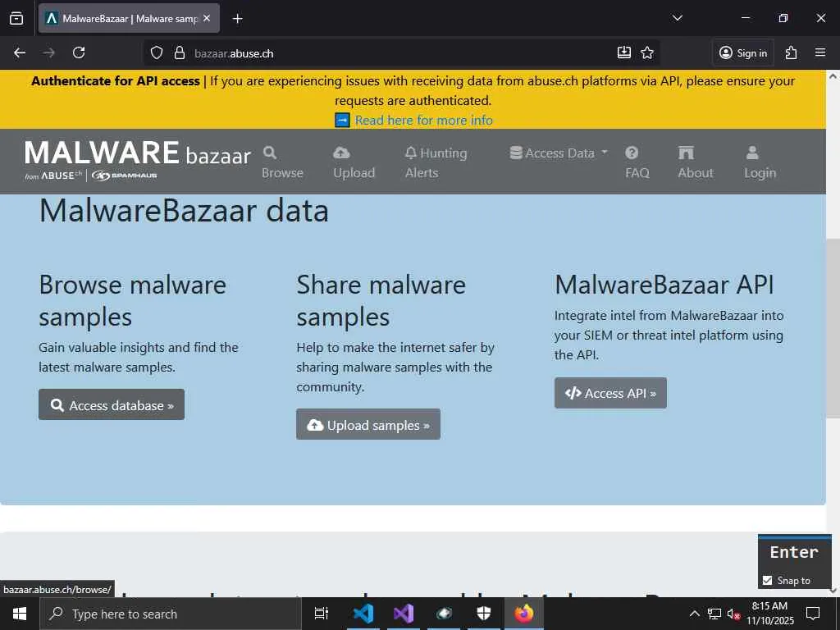Follow the Read here for more info link
The height and width of the screenshot is (630, 840).
click(x=424, y=120)
